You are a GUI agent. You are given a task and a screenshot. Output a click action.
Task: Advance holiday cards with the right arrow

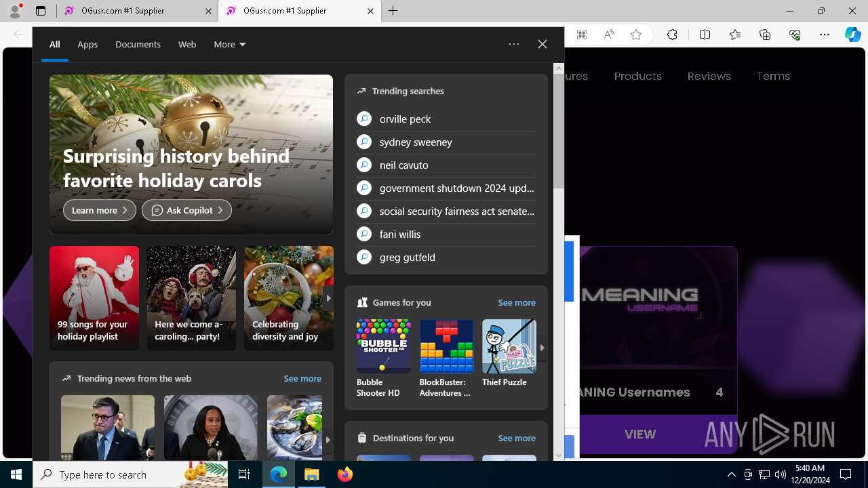328,298
